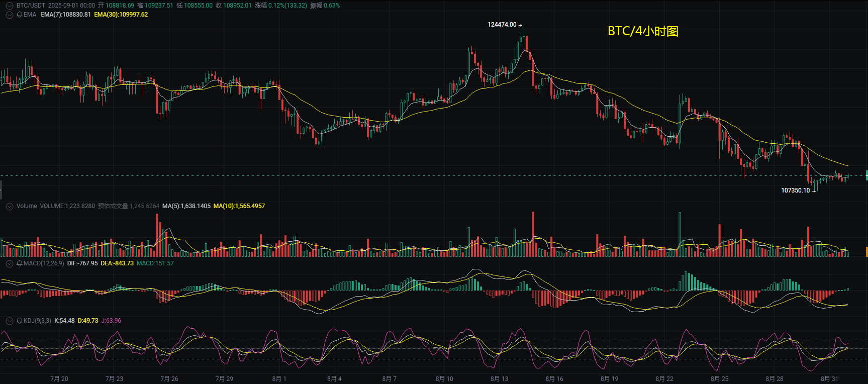
Task: Open MACD(12,26,9) indicator settings label
Action: (x=44, y=263)
